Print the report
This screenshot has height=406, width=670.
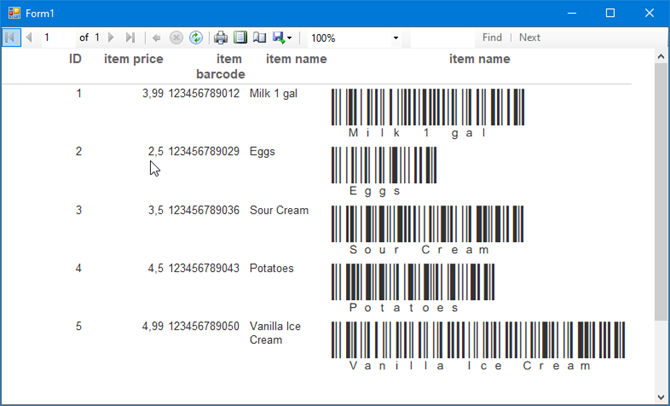click(220, 38)
